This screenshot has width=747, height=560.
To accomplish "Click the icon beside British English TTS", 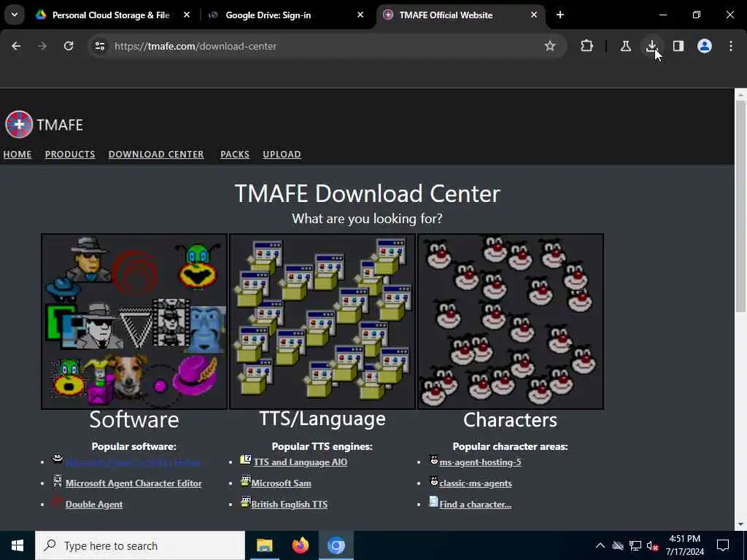I will coord(246,502).
